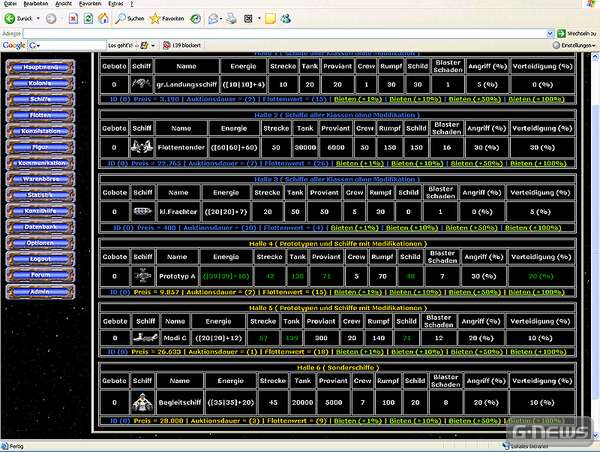The height and width of the screenshot is (452, 600).
Task: Click the browser Back (Zurück) arrow
Action: click(x=10, y=18)
